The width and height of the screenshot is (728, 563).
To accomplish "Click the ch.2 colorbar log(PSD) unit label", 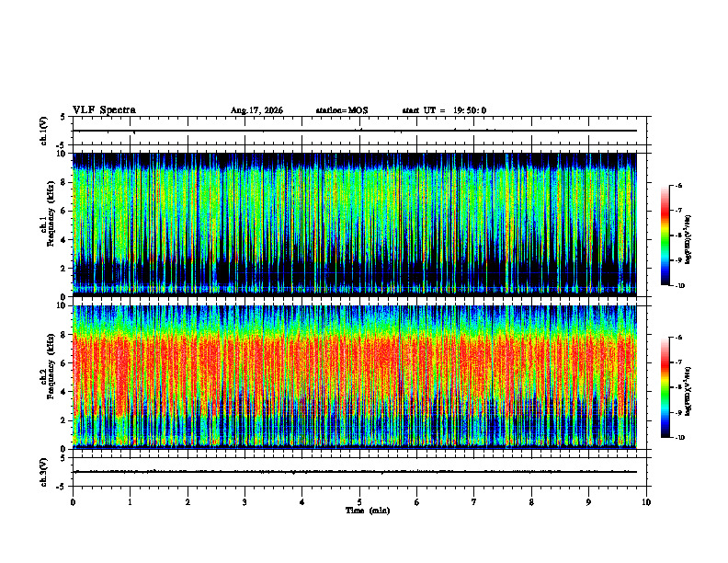I will [x=688, y=392].
